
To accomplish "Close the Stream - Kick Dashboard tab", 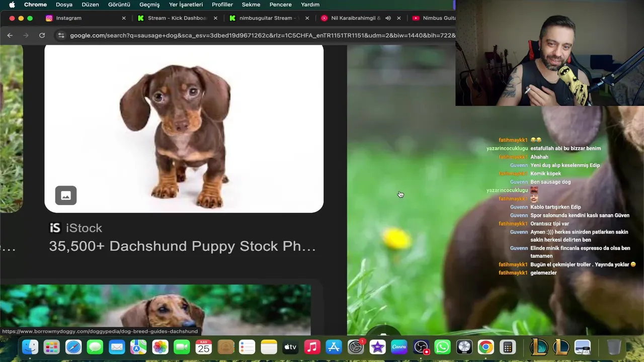I will (x=215, y=18).
